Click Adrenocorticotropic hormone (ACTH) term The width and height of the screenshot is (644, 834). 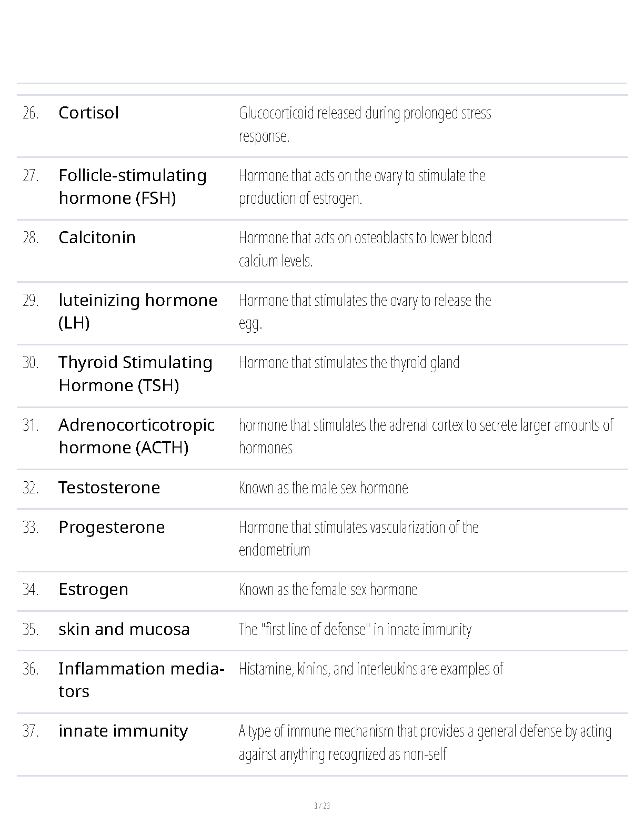point(136,436)
